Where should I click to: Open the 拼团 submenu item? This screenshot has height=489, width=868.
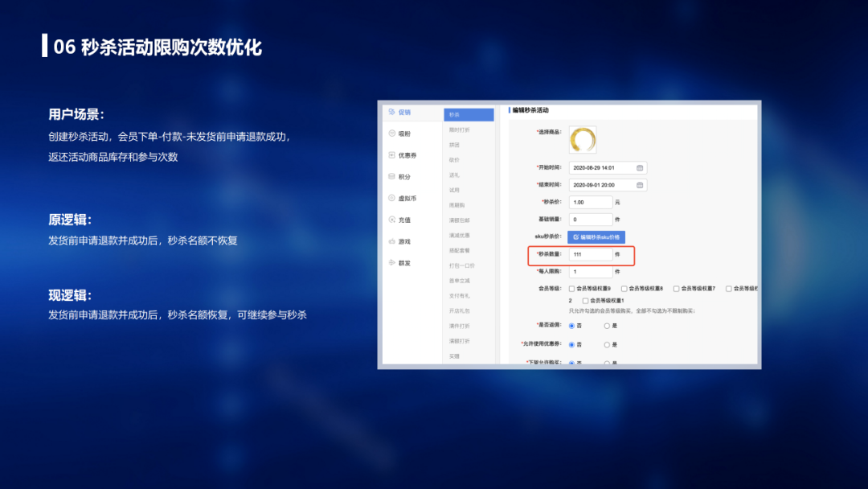455,145
